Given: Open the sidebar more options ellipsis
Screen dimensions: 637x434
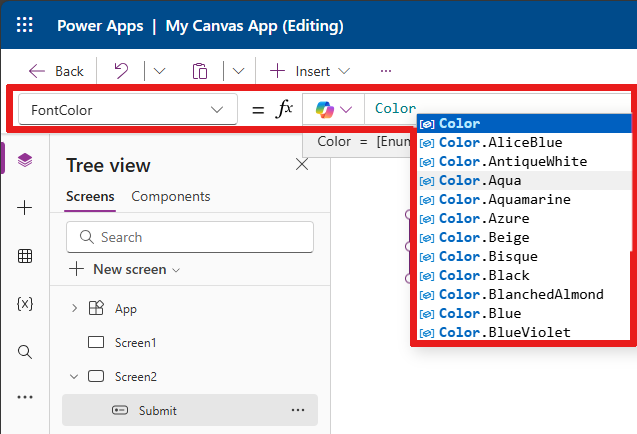Looking at the screenshot, I should 25,397.
